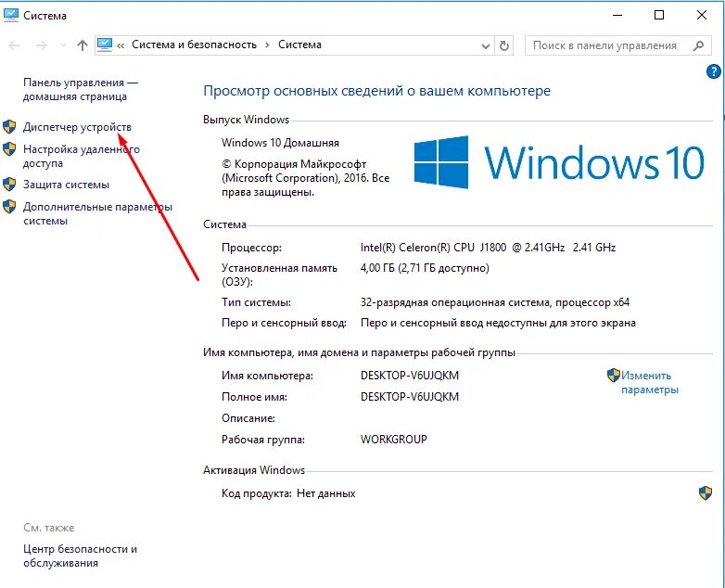Click 'Система' breadcrumb in address bar
The image size is (725, 588).
click(299, 45)
